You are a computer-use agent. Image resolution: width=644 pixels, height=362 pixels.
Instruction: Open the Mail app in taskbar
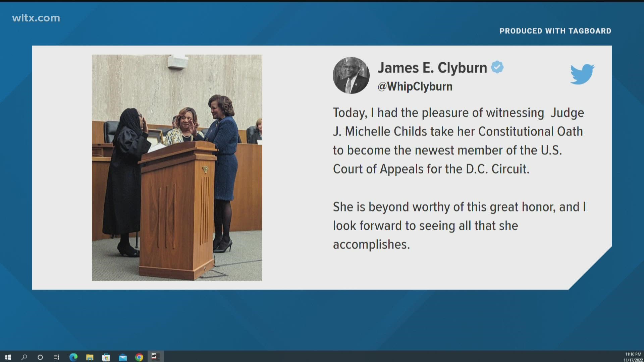coord(123,358)
